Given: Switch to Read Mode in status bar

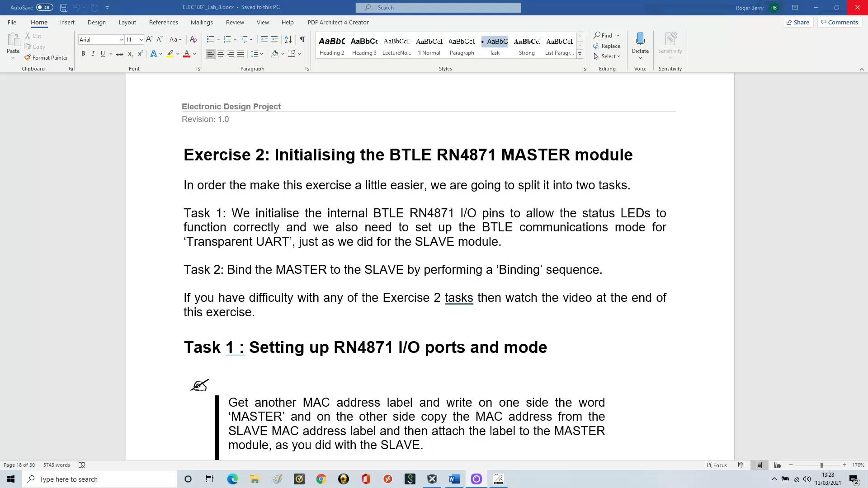Looking at the screenshot, I should point(741,465).
